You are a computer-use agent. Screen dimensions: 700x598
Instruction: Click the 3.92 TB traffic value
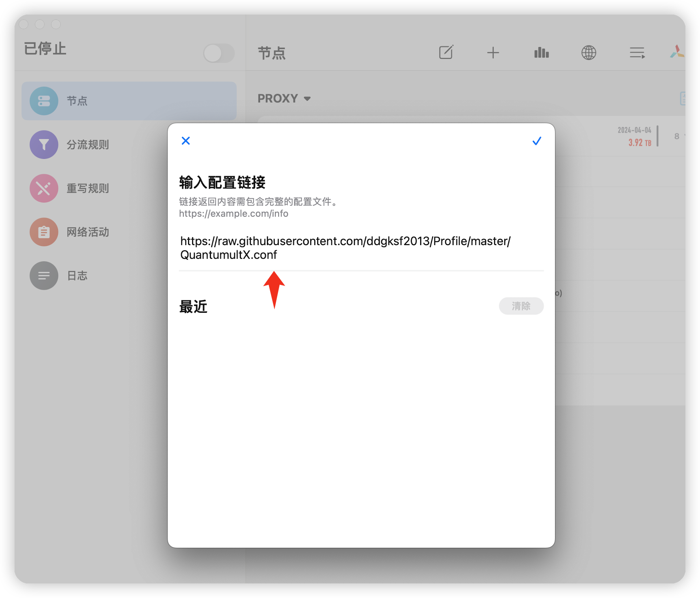pos(640,143)
